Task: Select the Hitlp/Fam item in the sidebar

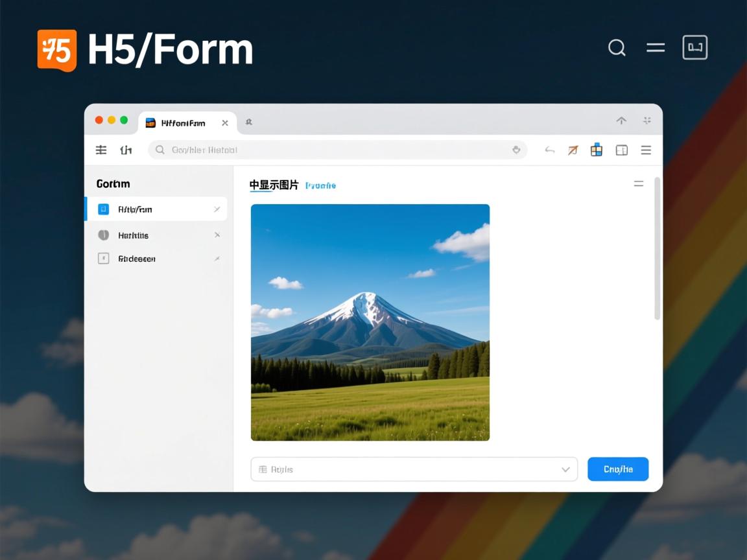Action: click(144, 209)
